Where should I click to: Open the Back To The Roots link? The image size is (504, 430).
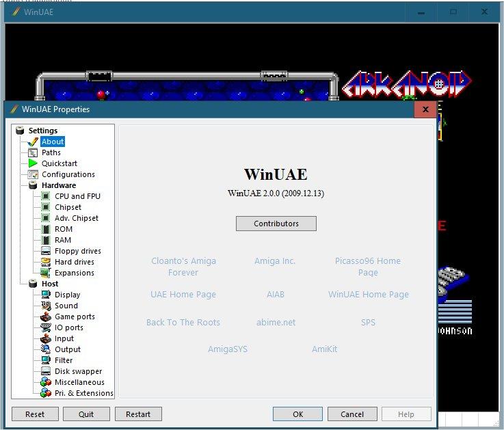(183, 323)
